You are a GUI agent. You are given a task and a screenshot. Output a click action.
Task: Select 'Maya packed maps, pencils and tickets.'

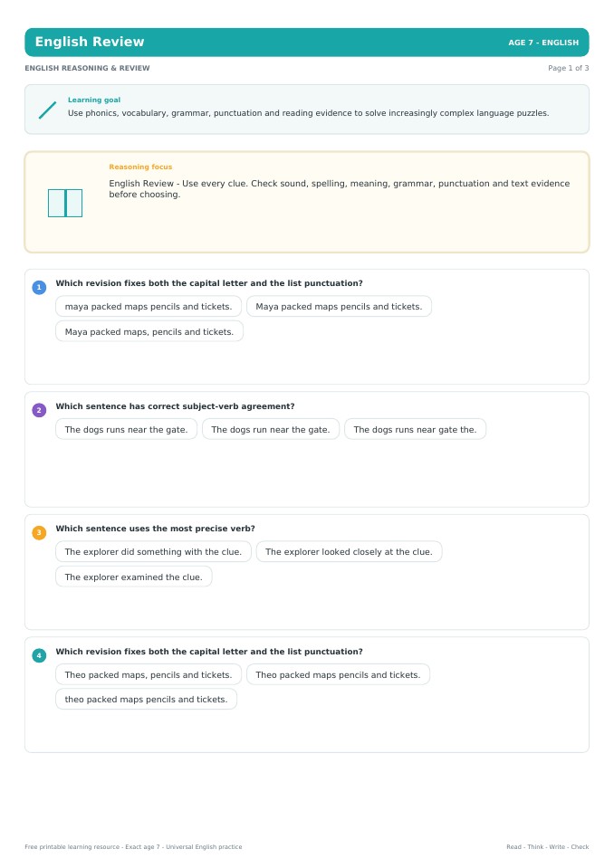(x=149, y=331)
